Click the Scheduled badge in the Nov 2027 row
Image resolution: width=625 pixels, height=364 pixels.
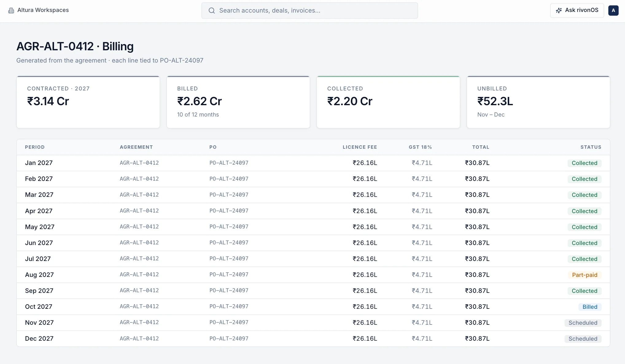click(583, 323)
